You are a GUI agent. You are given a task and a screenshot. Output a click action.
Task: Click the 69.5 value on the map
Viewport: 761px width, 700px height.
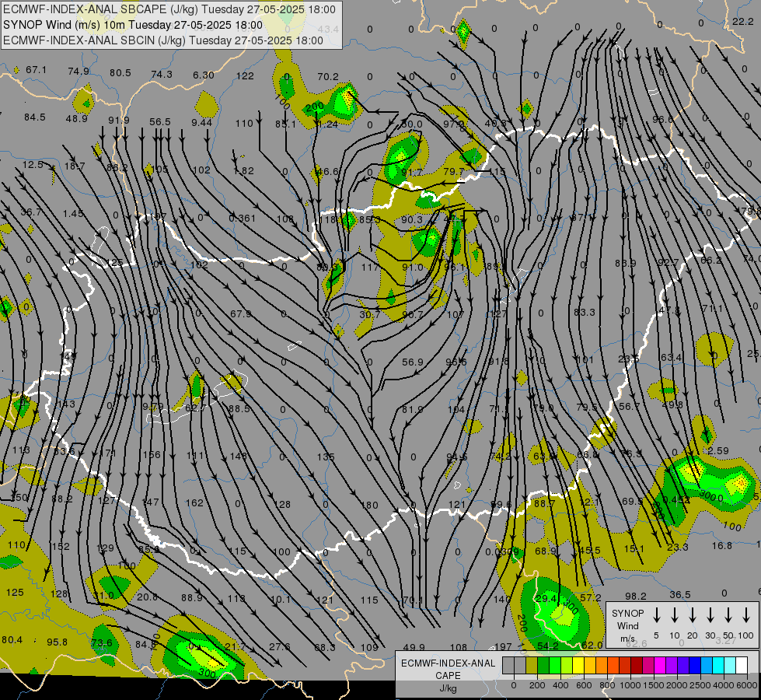(x=633, y=501)
